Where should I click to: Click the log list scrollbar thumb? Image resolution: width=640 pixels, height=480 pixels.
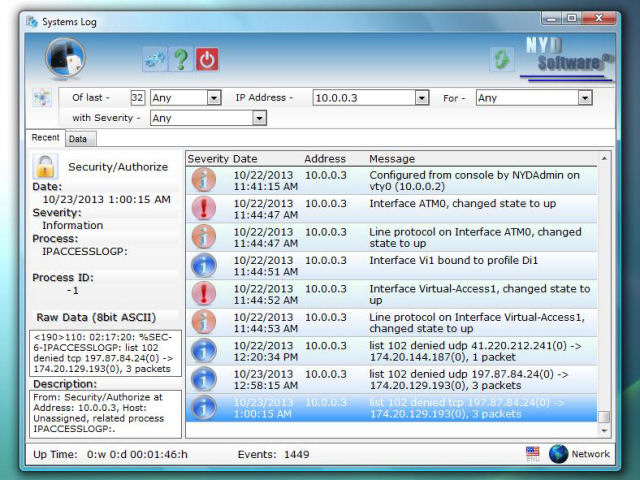coord(604,417)
